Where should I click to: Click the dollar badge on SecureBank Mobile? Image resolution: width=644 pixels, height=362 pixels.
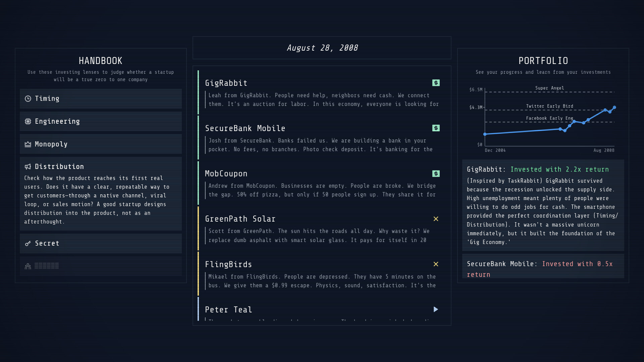tap(436, 128)
